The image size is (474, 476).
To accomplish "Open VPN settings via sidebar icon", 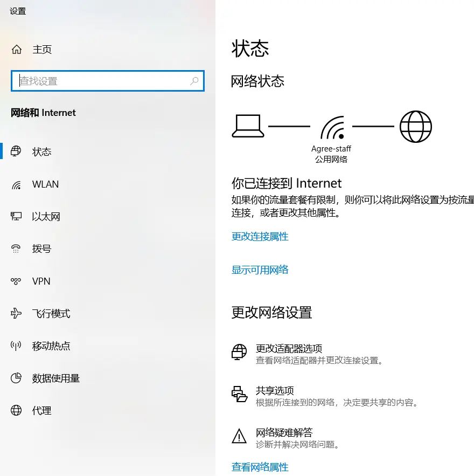I will (16, 281).
